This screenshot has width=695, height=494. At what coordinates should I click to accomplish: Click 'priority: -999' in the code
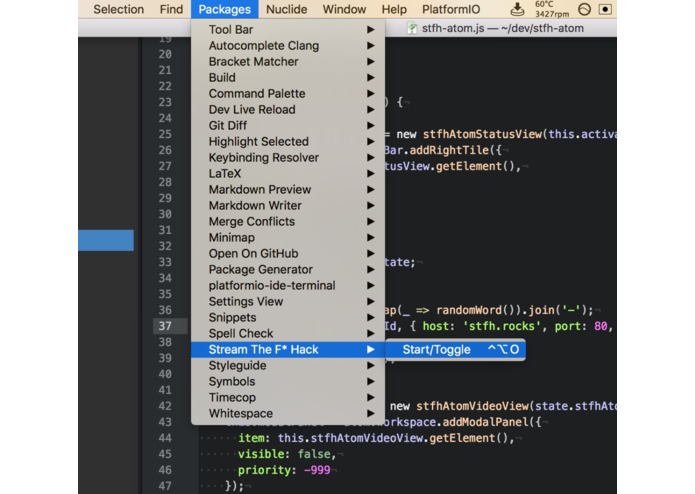[284, 470]
